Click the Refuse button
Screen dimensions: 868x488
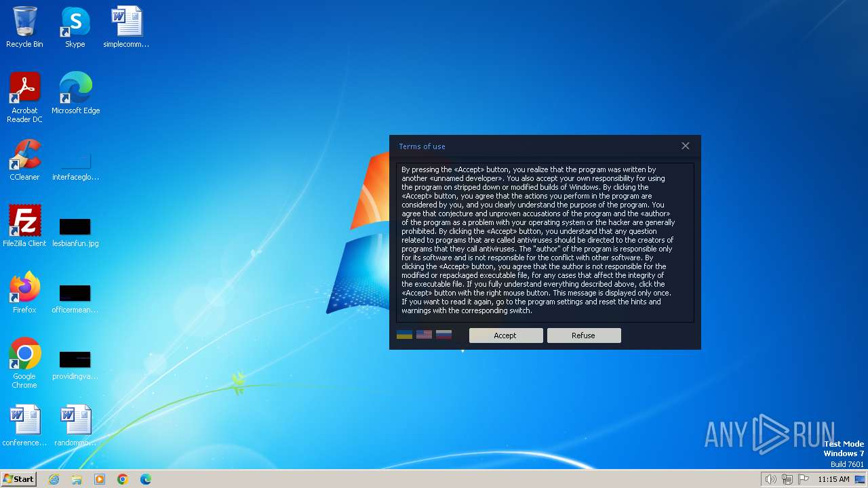[x=584, y=335]
